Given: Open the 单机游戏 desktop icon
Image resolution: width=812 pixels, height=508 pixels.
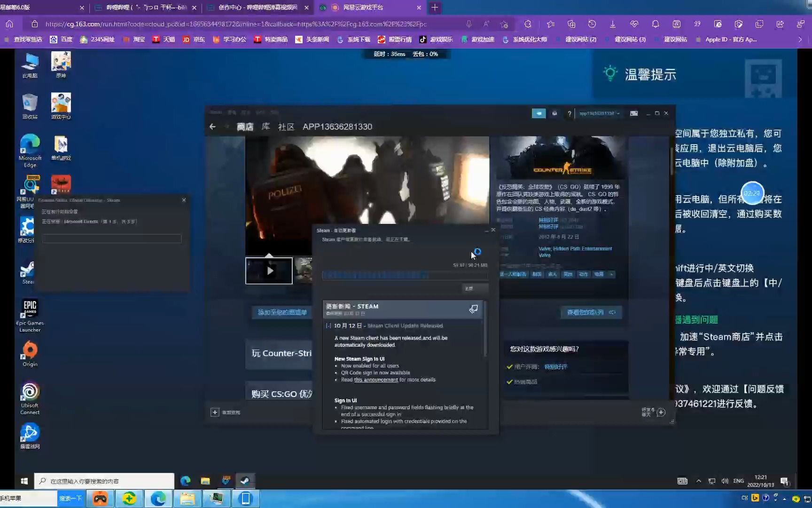Looking at the screenshot, I should pyautogui.click(x=61, y=148).
